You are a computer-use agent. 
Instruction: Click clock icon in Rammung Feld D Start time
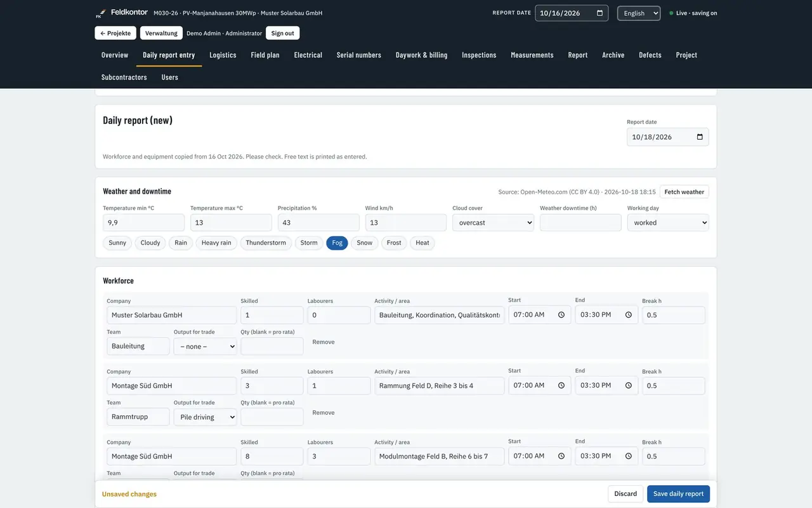pyautogui.click(x=561, y=385)
